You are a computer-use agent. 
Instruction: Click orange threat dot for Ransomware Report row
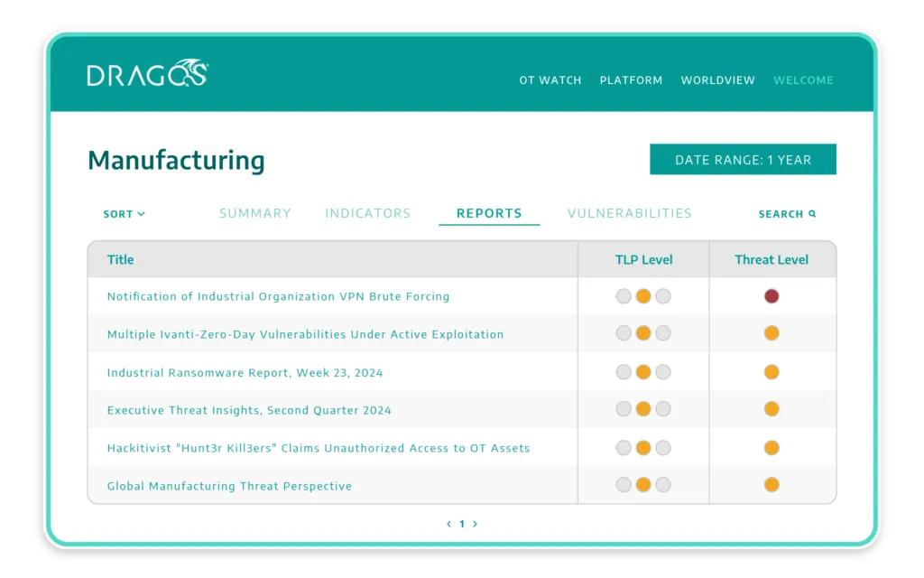(772, 372)
